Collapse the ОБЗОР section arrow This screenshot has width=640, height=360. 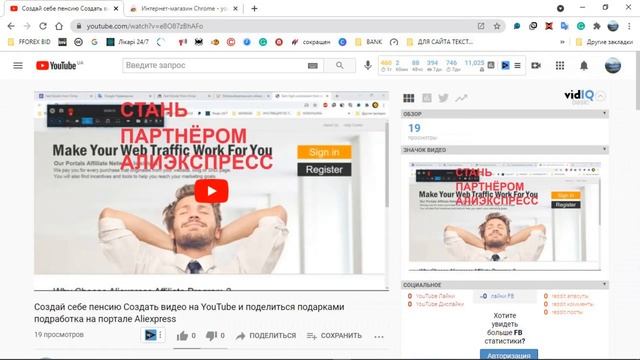[604, 113]
